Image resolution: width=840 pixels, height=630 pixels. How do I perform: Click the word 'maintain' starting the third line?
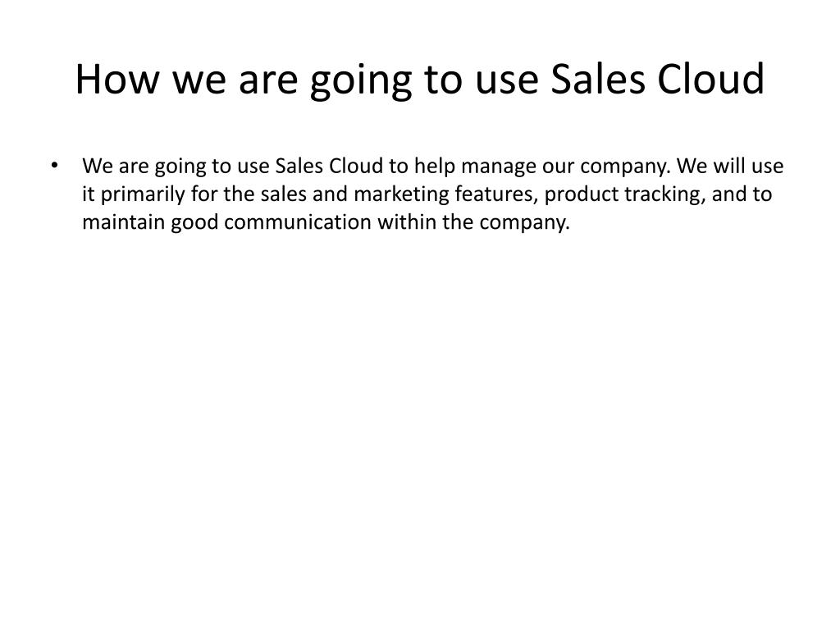(x=124, y=221)
